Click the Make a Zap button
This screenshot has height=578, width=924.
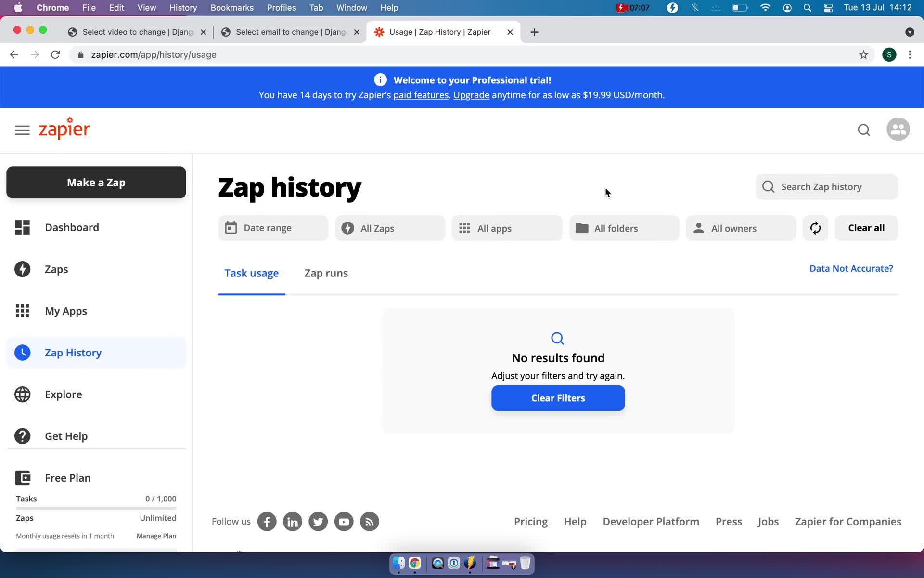pyautogui.click(x=96, y=183)
